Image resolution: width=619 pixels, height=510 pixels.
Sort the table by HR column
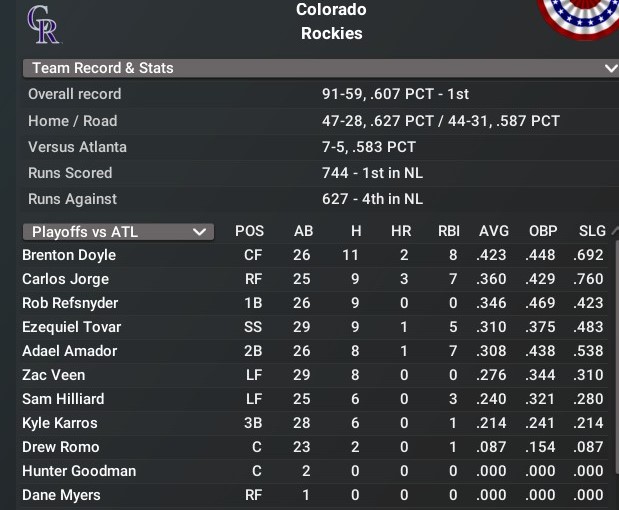coord(401,231)
